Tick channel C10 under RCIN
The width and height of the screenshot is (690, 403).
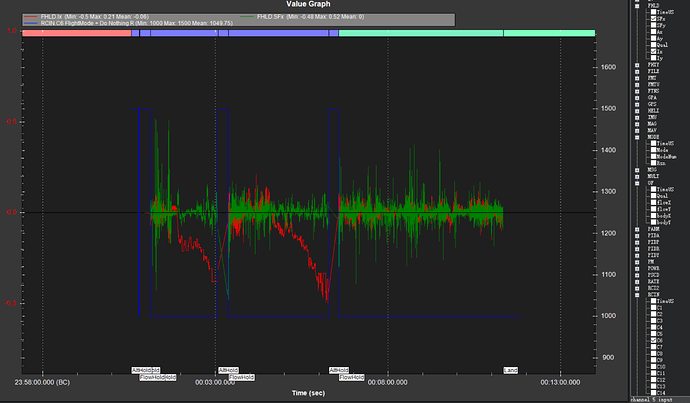point(653,367)
